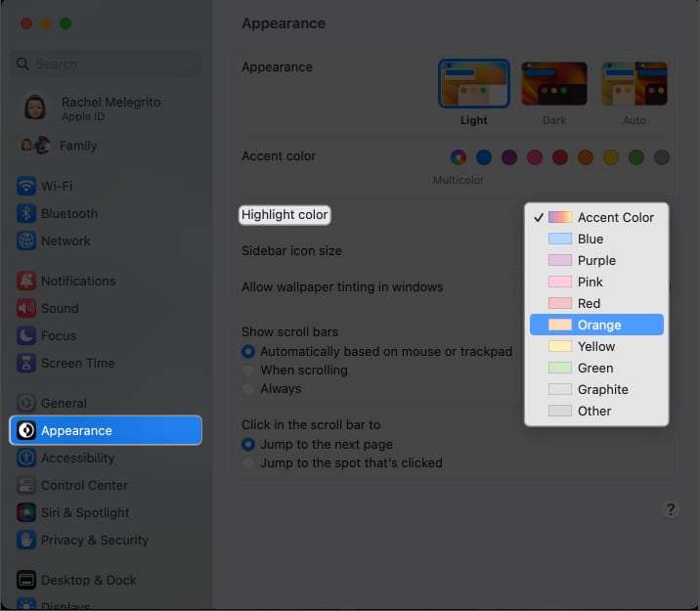
Task: Select Multicolor accent color
Action: pyautogui.click(x=459, y=157)
